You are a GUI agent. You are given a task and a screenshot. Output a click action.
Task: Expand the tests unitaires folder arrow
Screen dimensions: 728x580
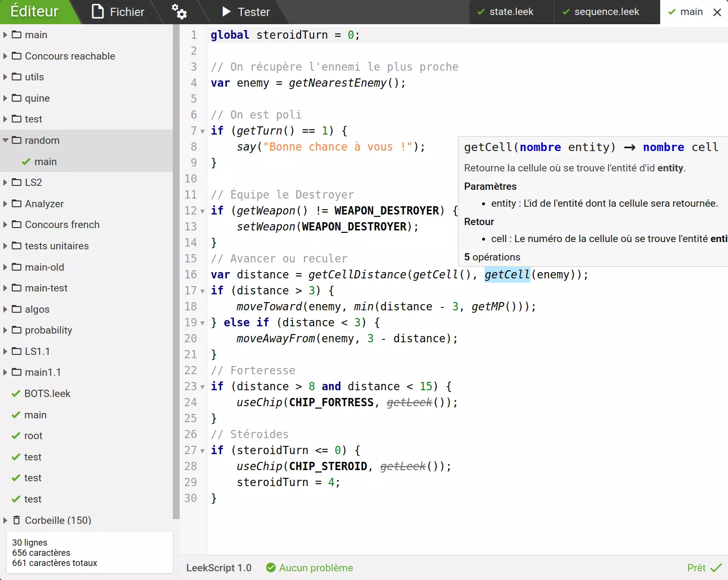tap(5, 246)
